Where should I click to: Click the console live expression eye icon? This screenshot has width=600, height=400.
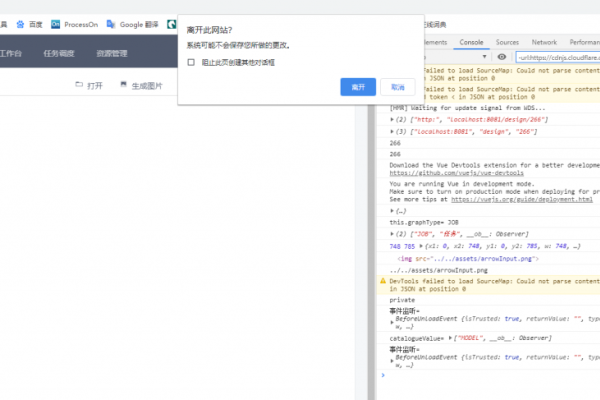click(x=502, y=57)
